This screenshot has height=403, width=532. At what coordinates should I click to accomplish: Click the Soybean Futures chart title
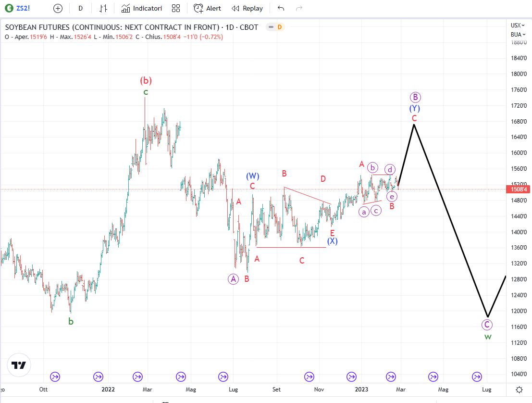coord(132,27)
